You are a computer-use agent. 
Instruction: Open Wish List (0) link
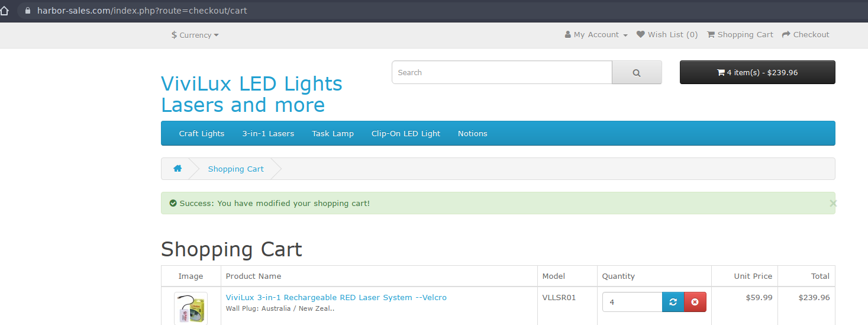point(667,35)
